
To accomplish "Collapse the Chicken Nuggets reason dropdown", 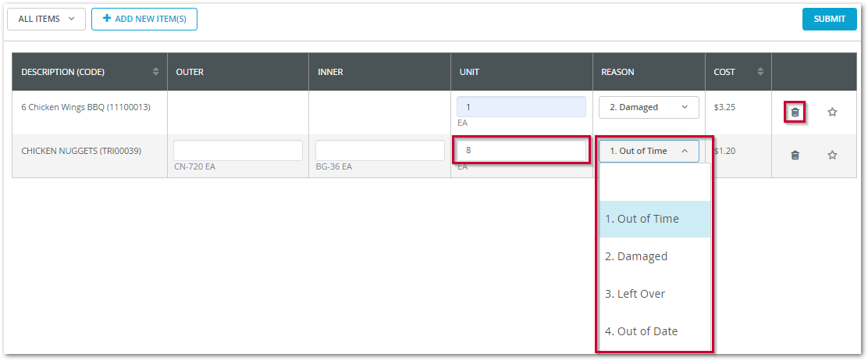I will coord(648,151).
